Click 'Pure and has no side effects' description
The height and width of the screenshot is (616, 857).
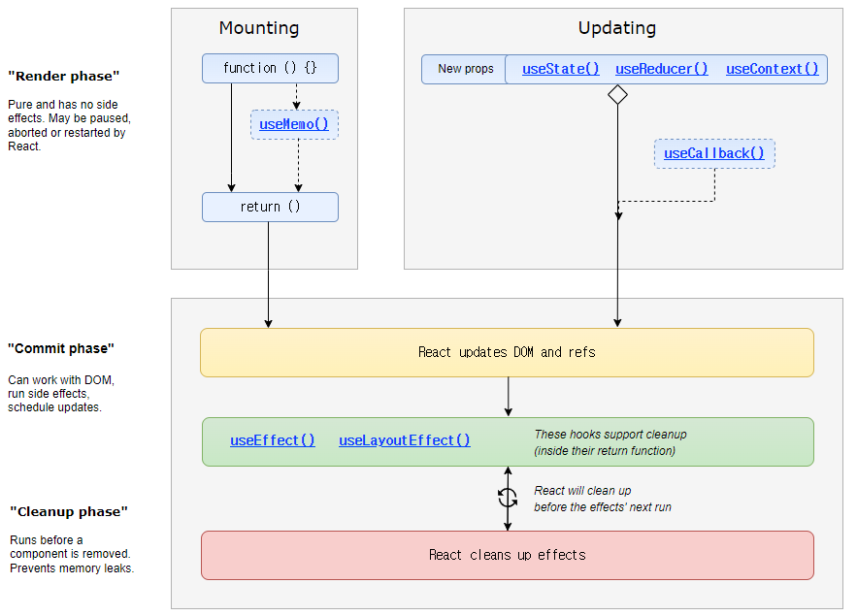coord(70,125)
